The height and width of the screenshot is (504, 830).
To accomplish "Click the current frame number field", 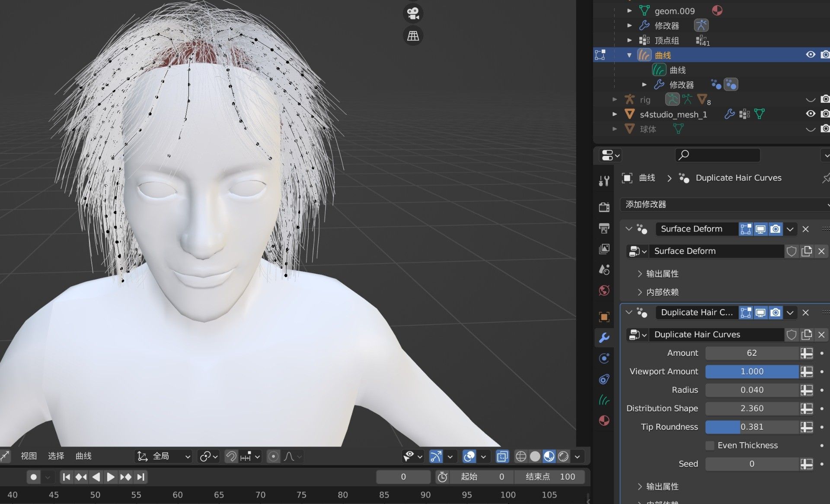I will click(403, 477).
